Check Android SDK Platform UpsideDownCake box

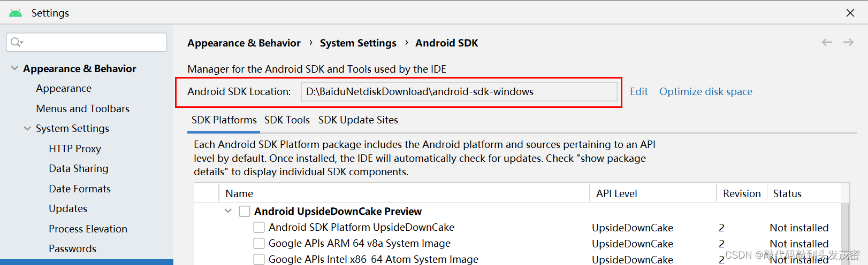[x=259, y=228]
